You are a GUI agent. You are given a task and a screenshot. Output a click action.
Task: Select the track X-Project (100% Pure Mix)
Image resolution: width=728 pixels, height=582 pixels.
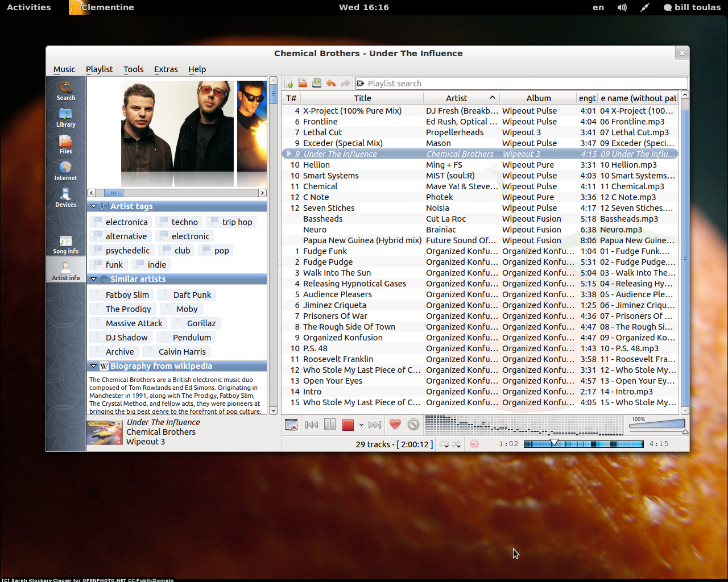tap(480, 111)
